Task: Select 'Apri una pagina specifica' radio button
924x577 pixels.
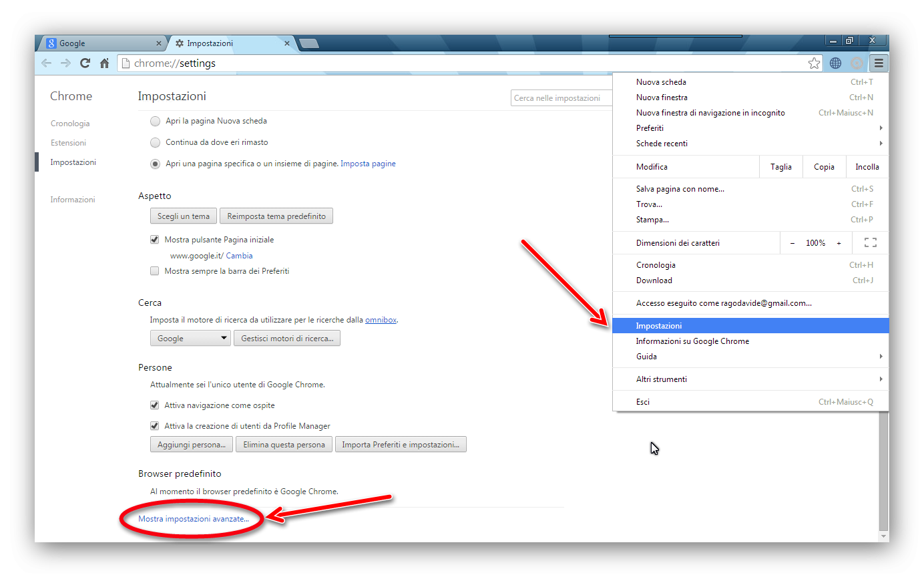Action: pos(155,164)
